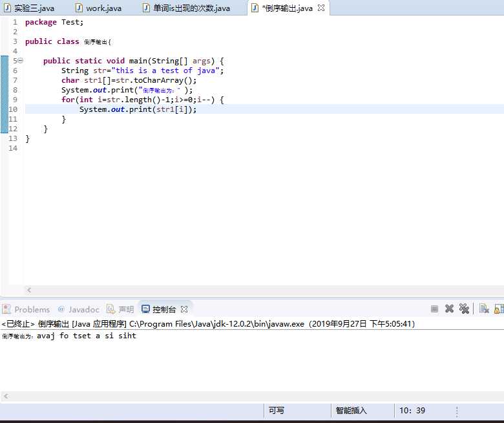This screenshot has height=423, width=504.
Task: Open the Javadoc view tab
Action: click(79, 309)
